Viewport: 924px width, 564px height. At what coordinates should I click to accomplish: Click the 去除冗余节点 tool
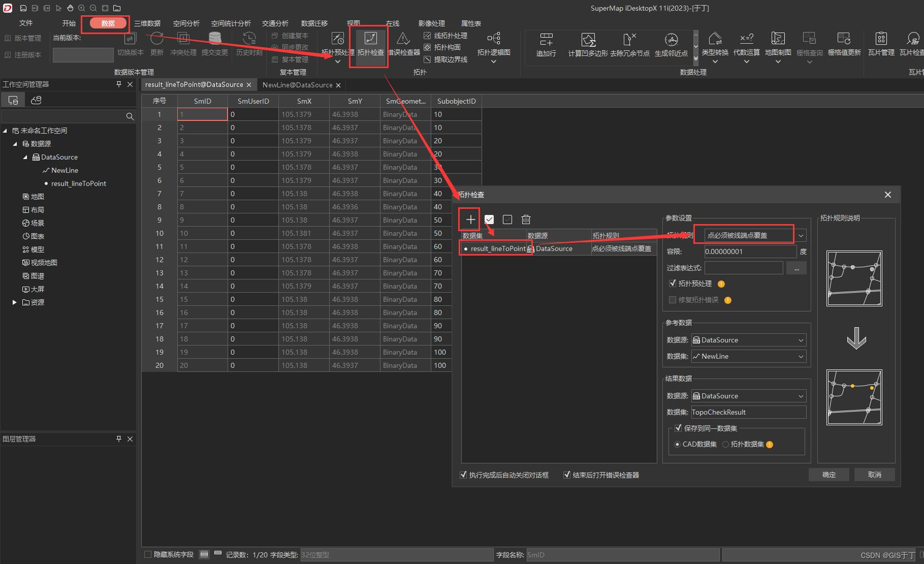point(629,45)
